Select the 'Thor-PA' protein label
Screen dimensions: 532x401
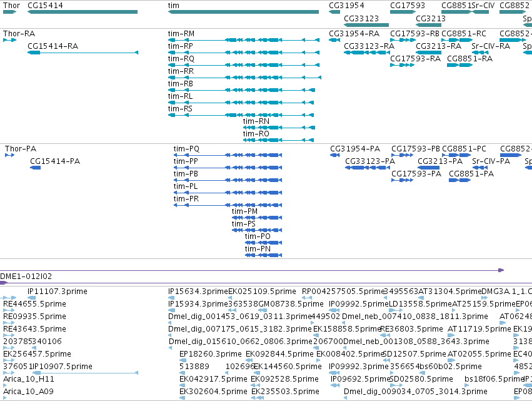[x=21, y=149]
